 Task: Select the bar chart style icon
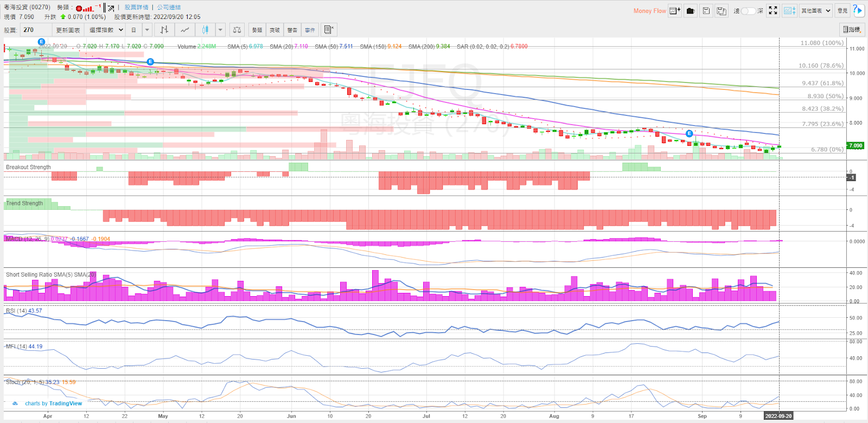click(164, 30)
